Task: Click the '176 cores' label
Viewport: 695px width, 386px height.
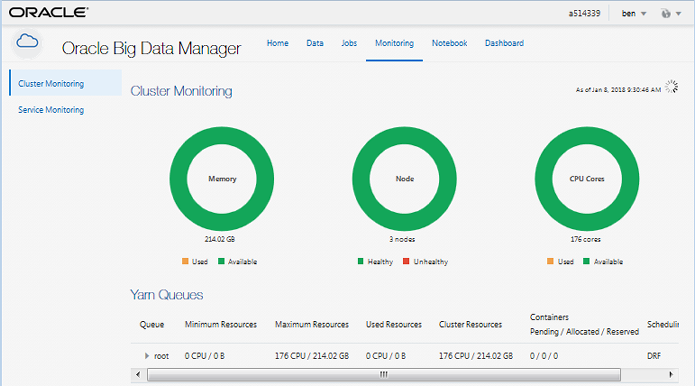Action: tap(586, 239)
